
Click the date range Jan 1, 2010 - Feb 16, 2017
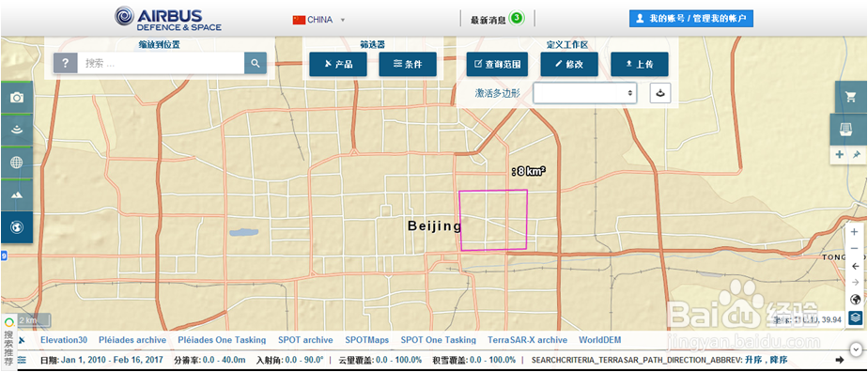coord(113,360)
